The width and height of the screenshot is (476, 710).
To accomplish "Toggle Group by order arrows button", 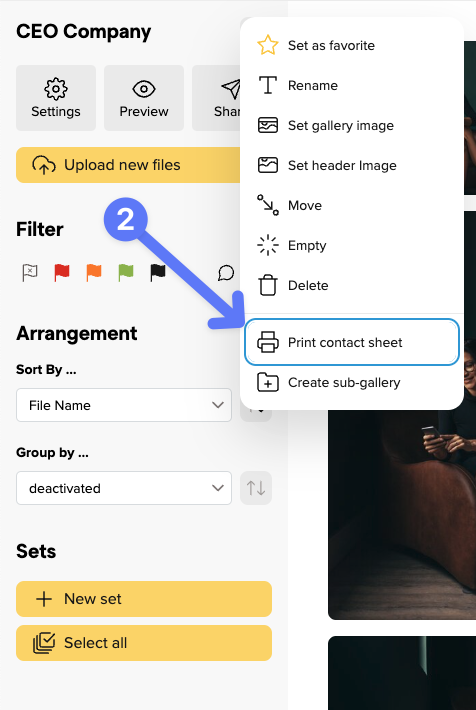I will pos(256,488).
